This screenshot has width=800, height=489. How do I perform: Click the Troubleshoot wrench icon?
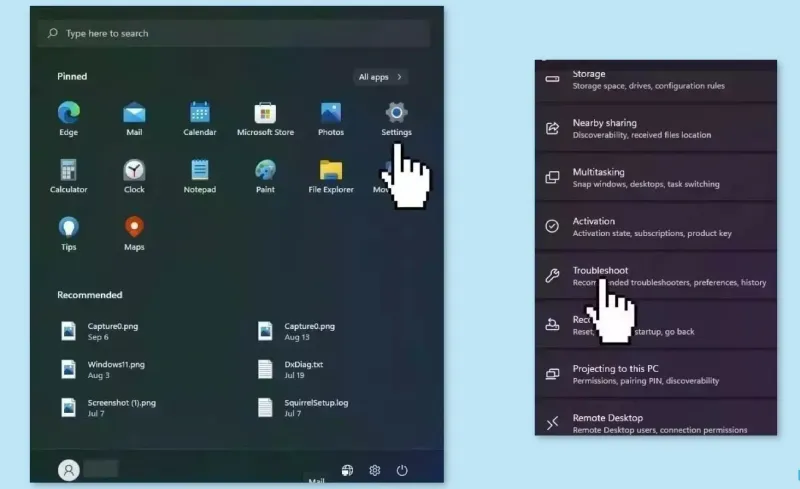pos(552,276)
